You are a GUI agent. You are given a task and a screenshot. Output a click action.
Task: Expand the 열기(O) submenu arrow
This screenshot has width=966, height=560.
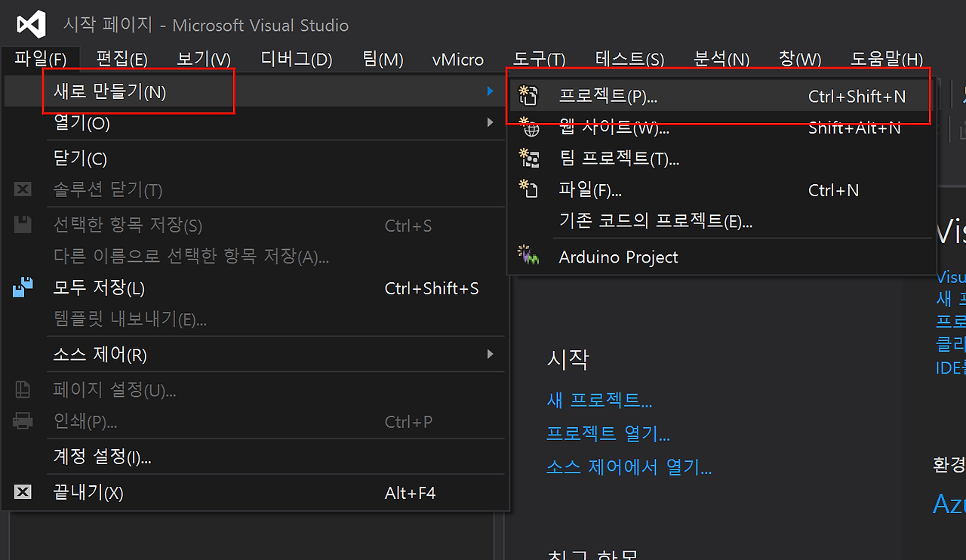pos(491,122)
